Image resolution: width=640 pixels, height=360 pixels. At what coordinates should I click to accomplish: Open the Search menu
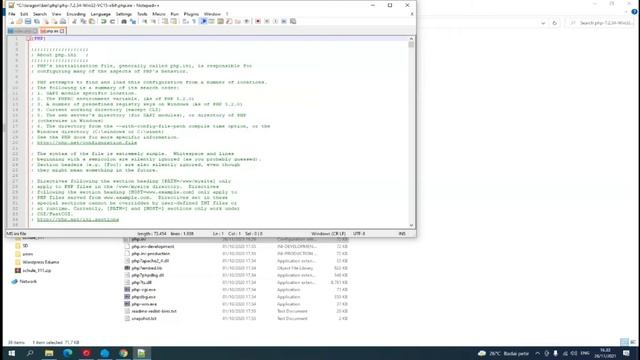40,14
